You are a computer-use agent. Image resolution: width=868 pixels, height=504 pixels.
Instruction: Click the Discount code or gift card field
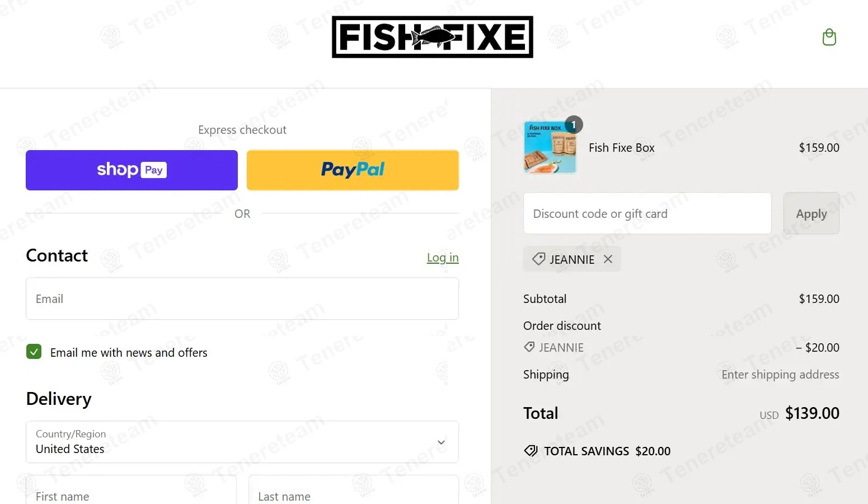tap(647, 213)
